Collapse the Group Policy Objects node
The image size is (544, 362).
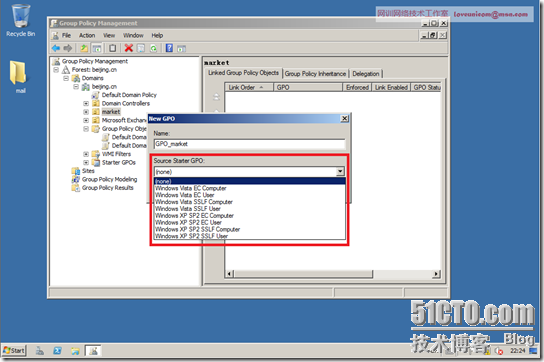(x=86, y=129)
